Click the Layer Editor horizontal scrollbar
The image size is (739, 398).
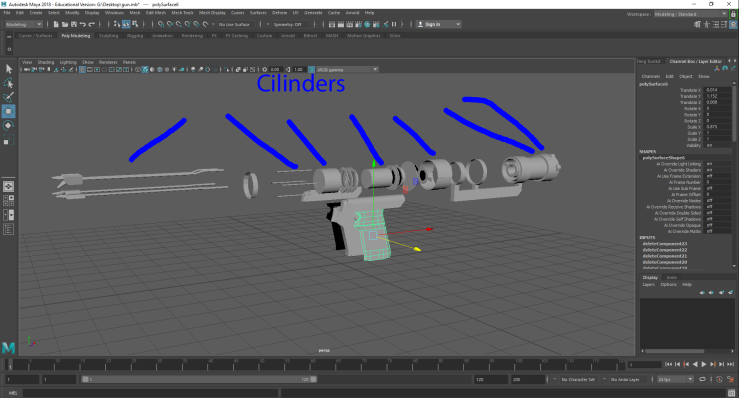point(674,351)
